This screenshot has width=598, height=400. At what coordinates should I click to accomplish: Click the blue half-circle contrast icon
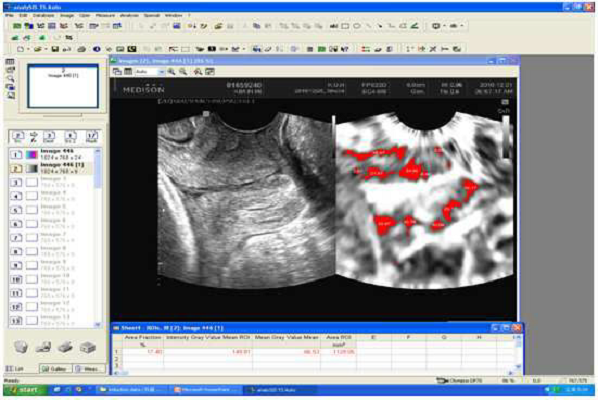pos(96,49)
